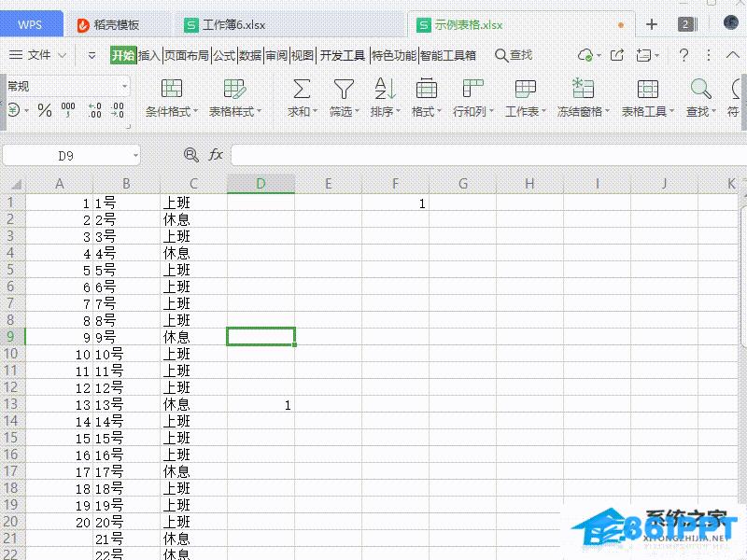This screenshot has height=560, width=747.
Task: Switch to the 智能工具箱 ribbon tab
Action: click(448, 55)
